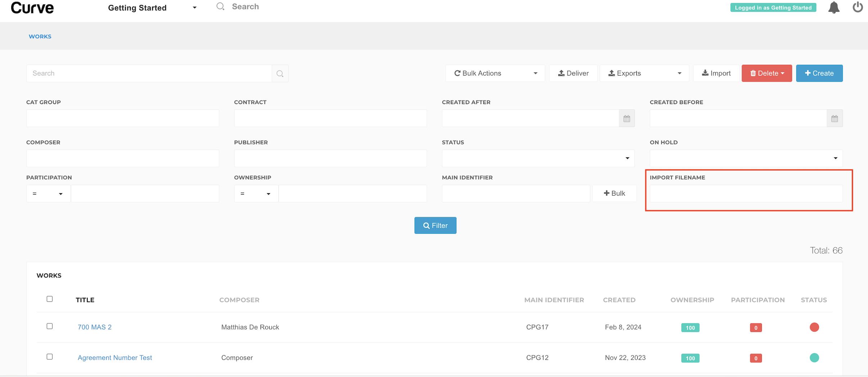Click the Cat Group filter field
The width and height of the screenshot is (868, 377).
[x=123, y=118]
